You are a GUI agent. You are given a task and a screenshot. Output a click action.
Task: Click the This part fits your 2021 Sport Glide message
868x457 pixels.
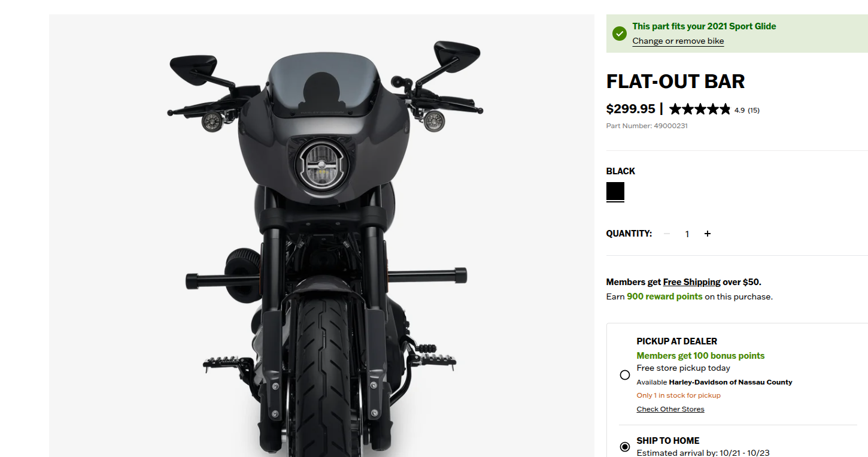[704, 26]
